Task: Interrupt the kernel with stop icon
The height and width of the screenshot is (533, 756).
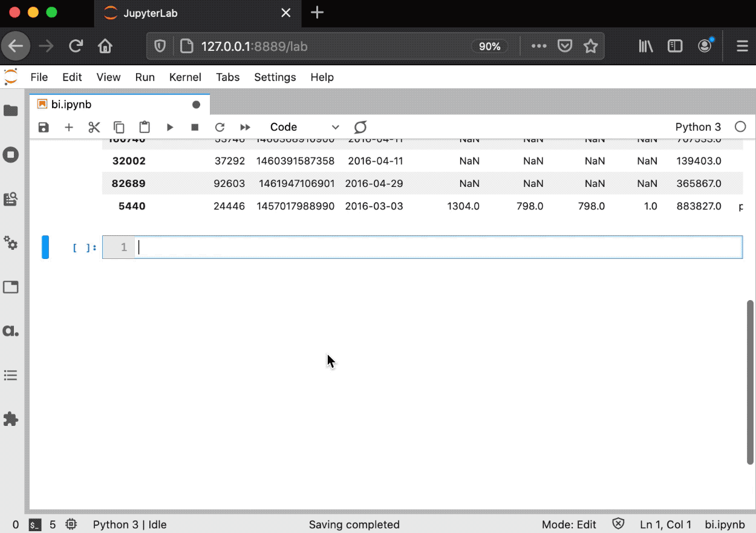Action: coord(195,127)
